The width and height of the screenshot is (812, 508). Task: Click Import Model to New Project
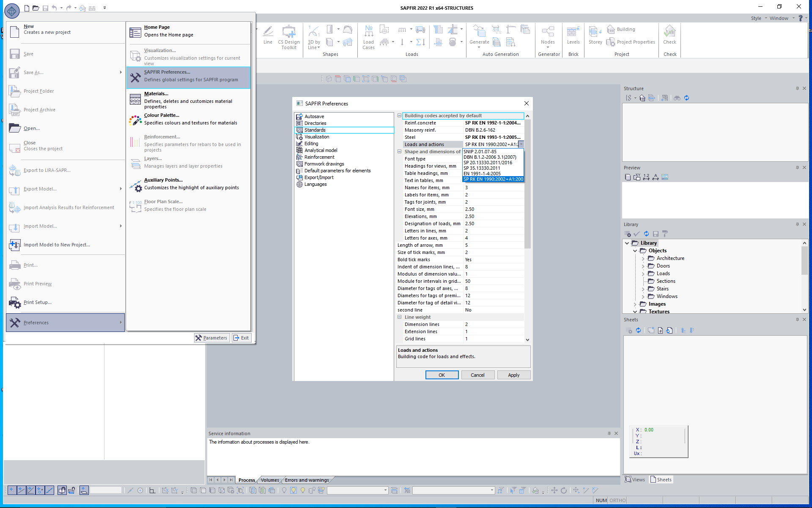coord(57,245)
